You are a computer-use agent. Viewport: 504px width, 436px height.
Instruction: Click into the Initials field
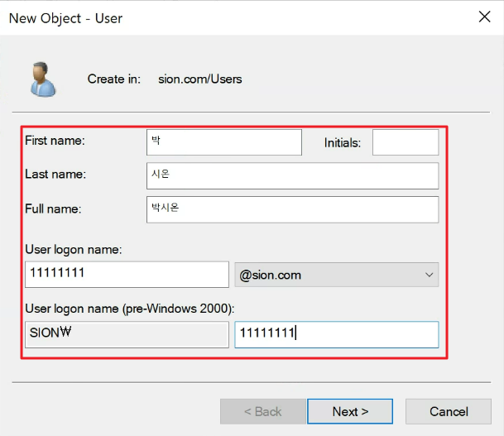[406, 142]
